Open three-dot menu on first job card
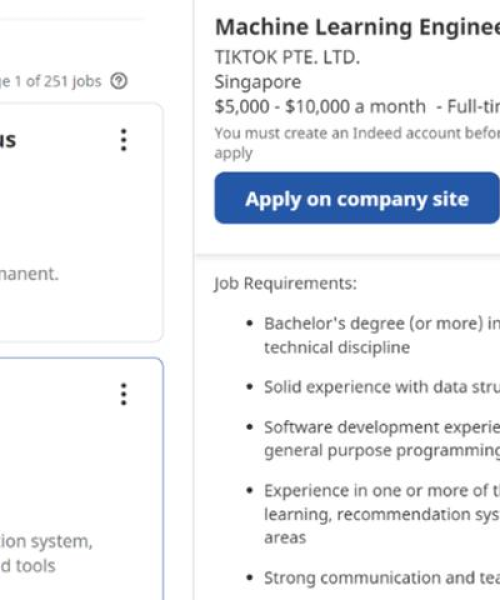Viewport: 500px width, 600px height. coord(124,140)
